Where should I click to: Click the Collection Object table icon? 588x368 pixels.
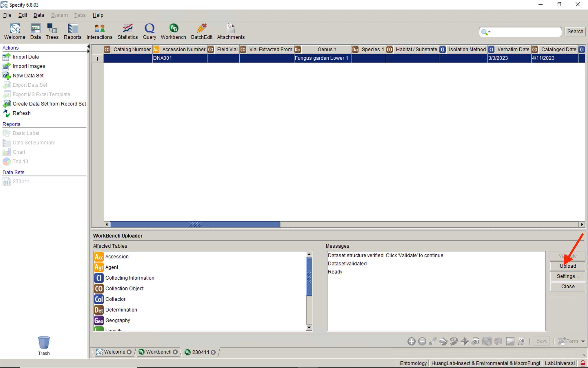99,288
